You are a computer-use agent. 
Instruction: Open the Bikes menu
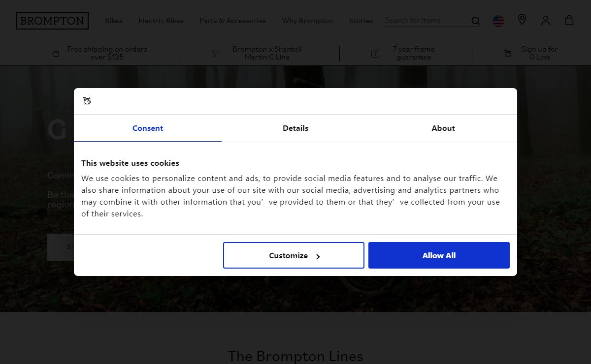point(114,21)
